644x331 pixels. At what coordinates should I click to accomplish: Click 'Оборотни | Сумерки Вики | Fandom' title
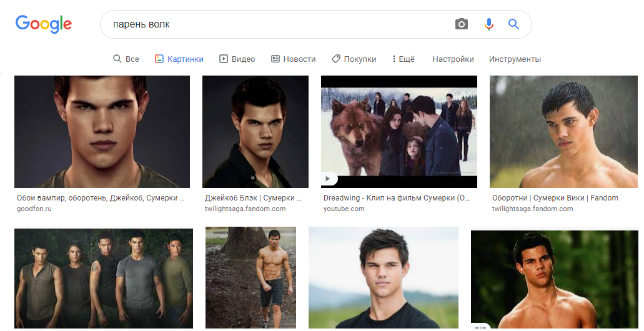point(555,198)
